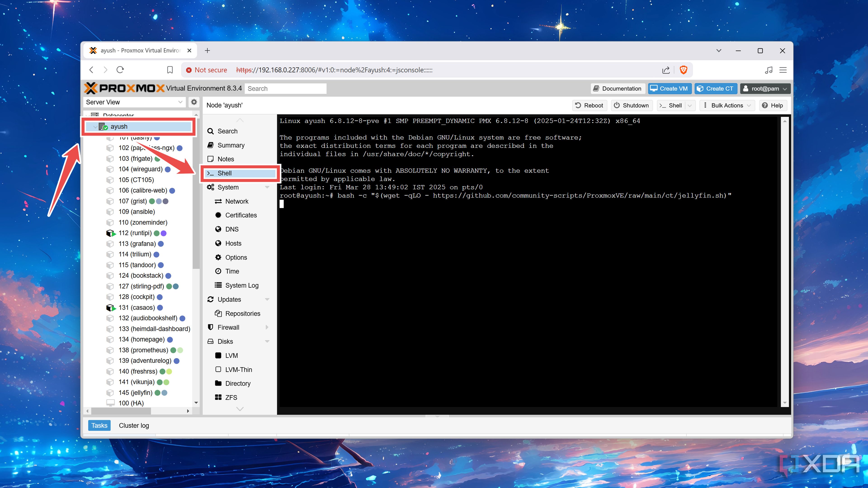Click the DNS globe icon
The width and height of the screenshot is (868, 488).
click(x=219, y=229)
